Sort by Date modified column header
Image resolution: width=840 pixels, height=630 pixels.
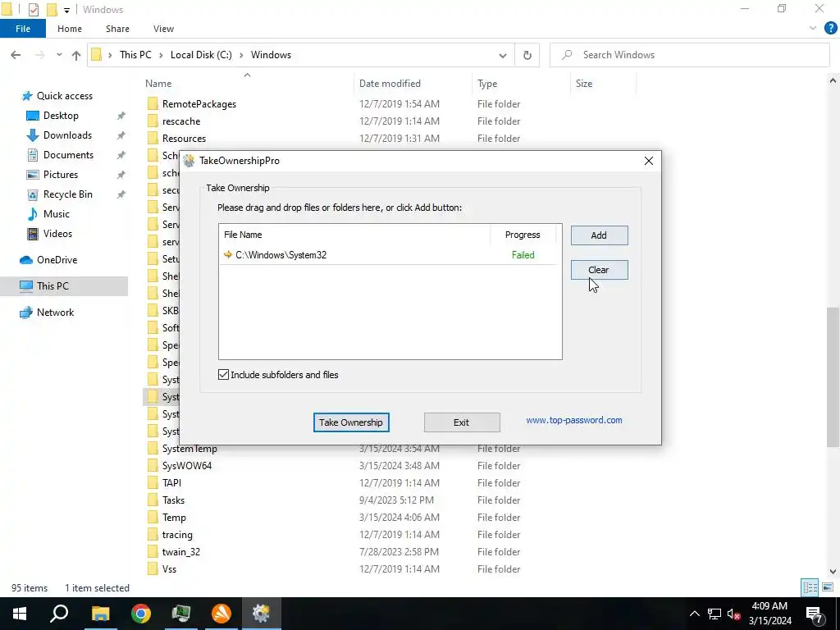pos(413,84)
